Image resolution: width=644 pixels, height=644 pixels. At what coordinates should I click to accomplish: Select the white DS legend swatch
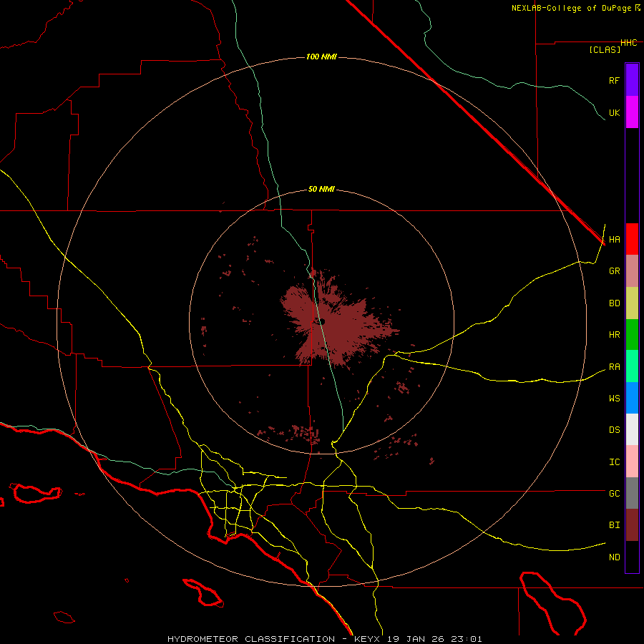point(632,429)
